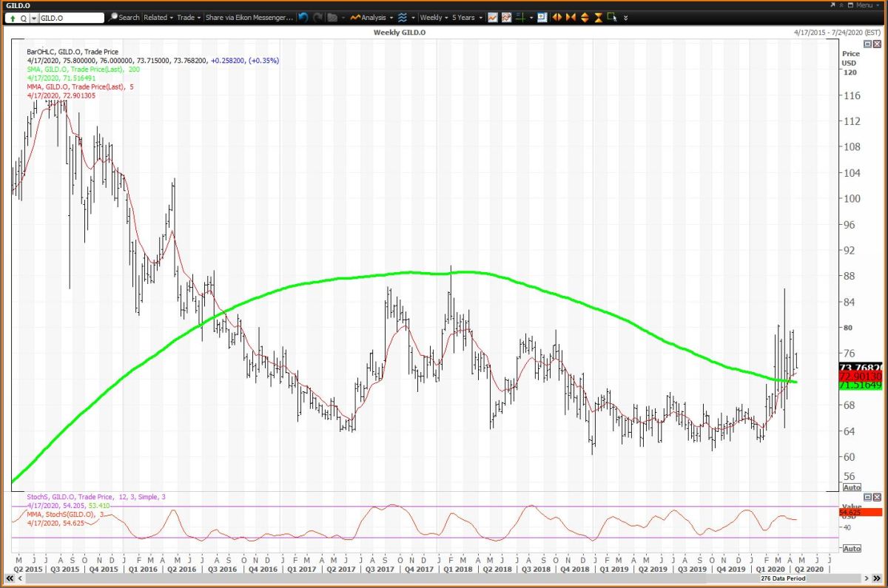Click the first line chart type icon

pyautogui.click(x=493, y=17)
